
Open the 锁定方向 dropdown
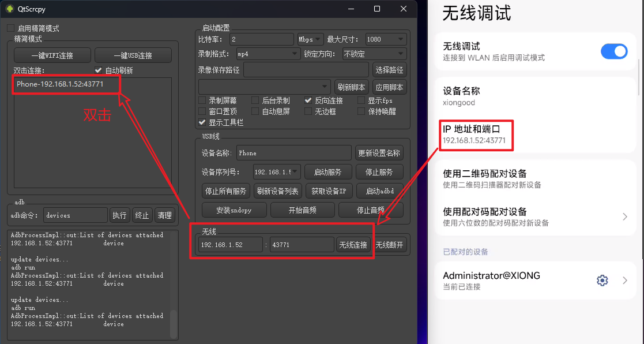click(374, 54)
